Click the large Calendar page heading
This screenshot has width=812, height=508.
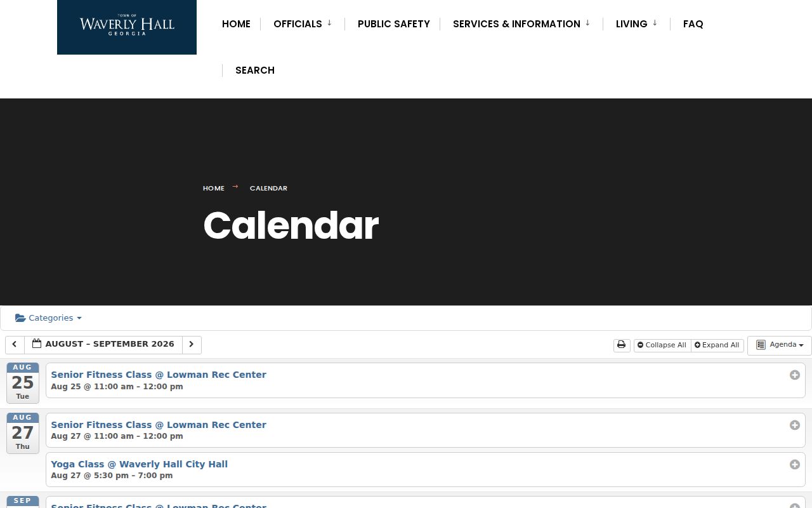(x=291, y=226)
